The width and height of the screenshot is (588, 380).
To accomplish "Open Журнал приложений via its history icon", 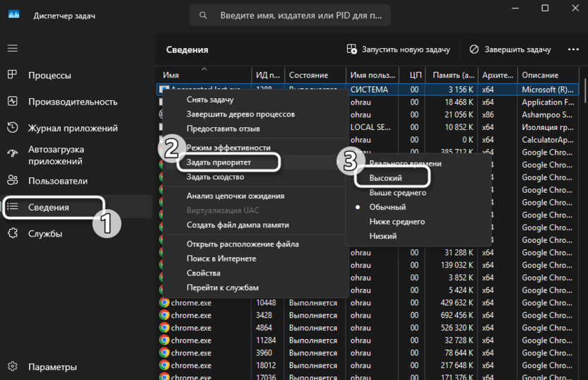I will (x=12, y=128).
